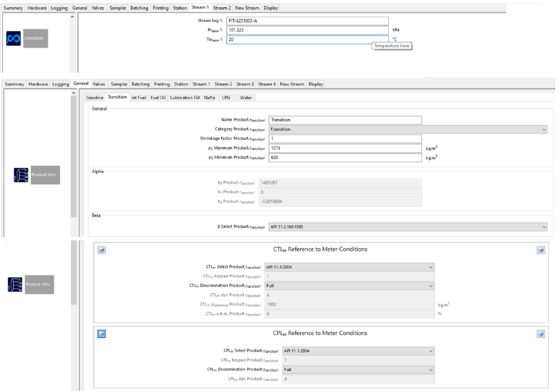
Task: Open New Stream tab in top window
Action: click(247, 8)
